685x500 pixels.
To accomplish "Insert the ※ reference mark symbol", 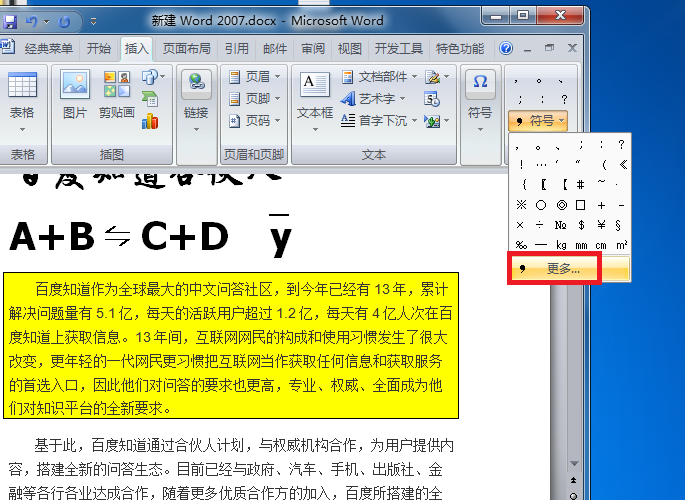I will coord(521,205).
